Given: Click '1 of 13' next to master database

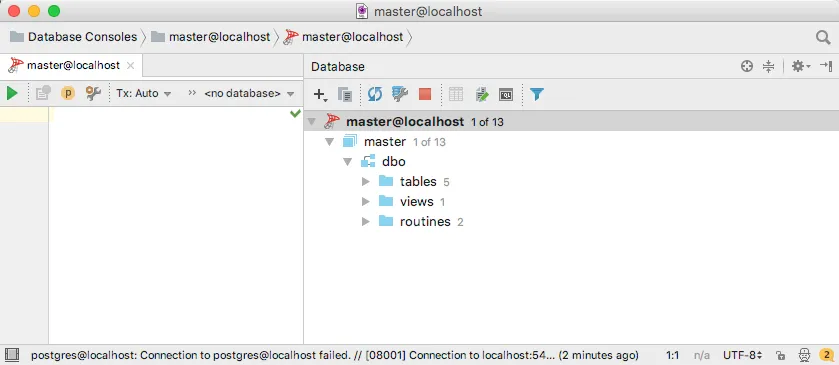Looking at the screenshot, I should (x=429, y=142).
